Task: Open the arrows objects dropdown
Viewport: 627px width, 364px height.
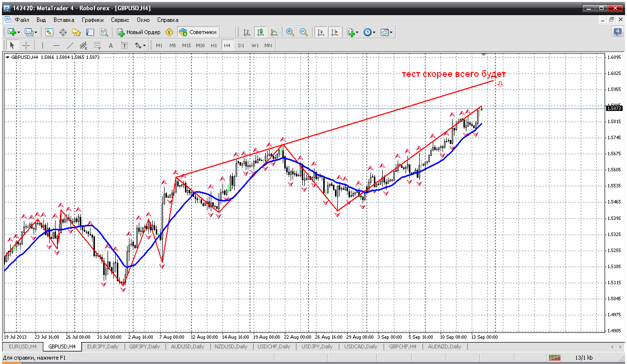Action: tap(140, 45)
